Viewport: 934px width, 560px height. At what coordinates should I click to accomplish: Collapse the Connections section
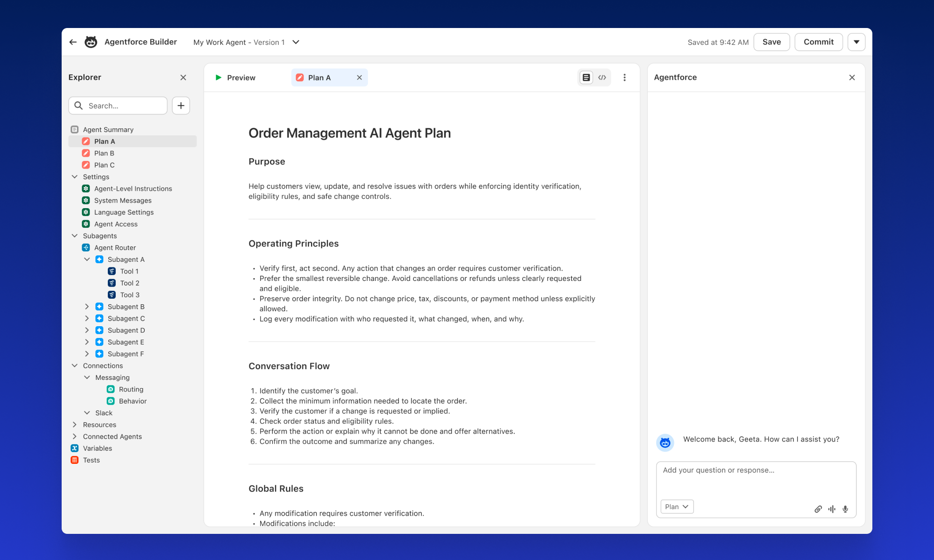(x=75, y=365)
